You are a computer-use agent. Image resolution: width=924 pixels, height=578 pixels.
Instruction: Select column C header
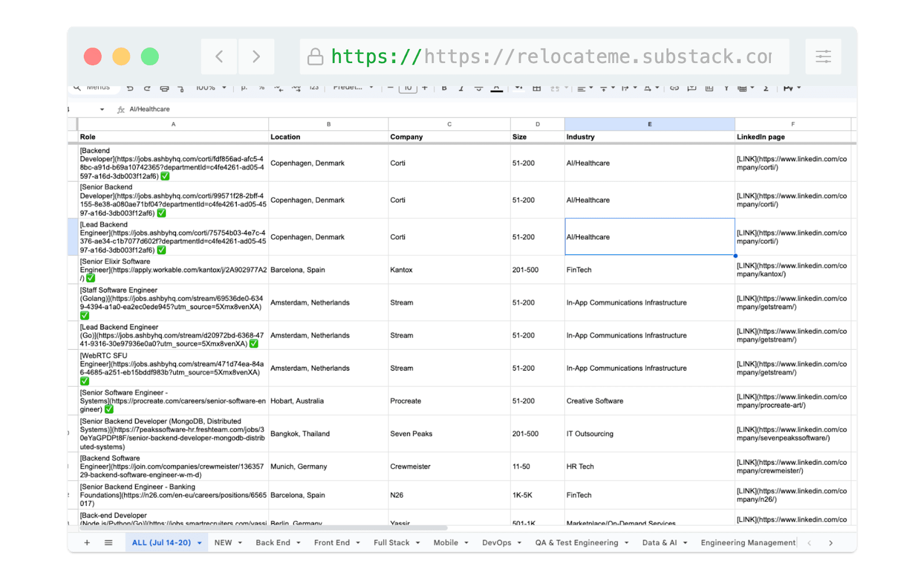(449, 124)
